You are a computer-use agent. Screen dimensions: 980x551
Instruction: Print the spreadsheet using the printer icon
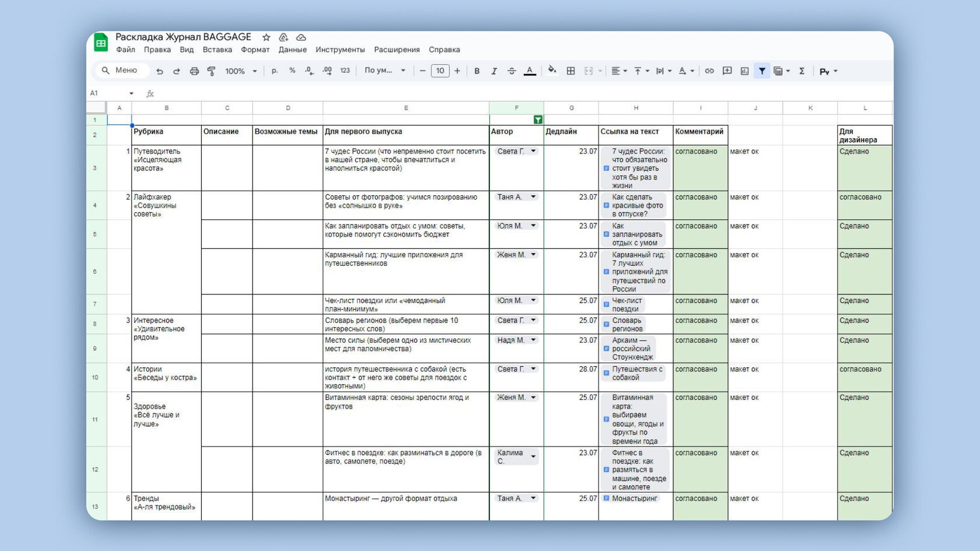pyautogui.click(x=194, y=71)
